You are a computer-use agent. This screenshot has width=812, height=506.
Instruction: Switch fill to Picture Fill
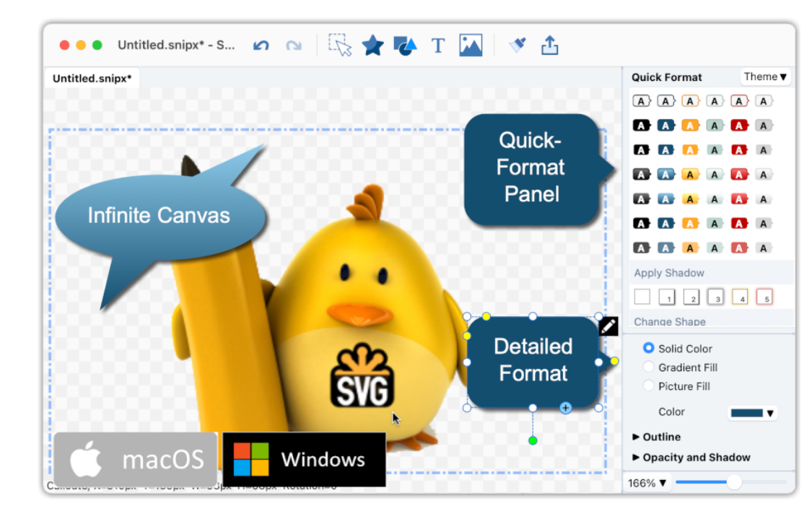648,386
